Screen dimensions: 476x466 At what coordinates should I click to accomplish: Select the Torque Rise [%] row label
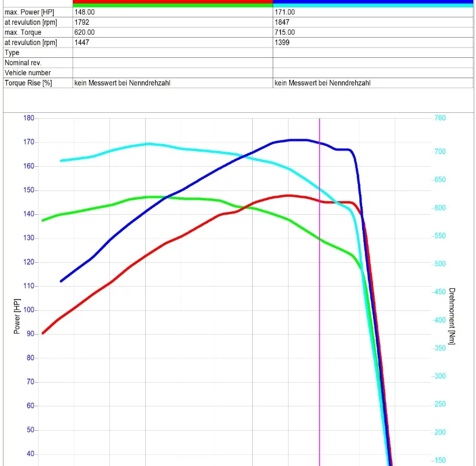pyautogui.click(x=28, y=83)
